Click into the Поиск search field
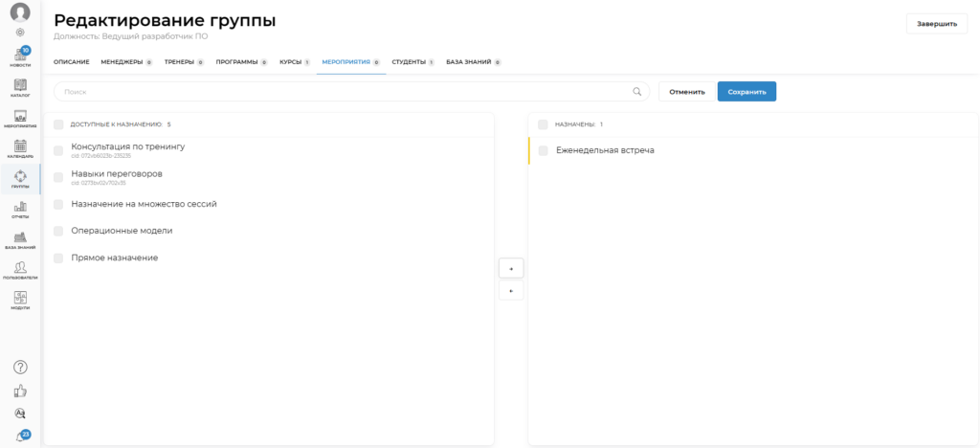This screenshot has height=448, width=980. (x=352, y=91)
